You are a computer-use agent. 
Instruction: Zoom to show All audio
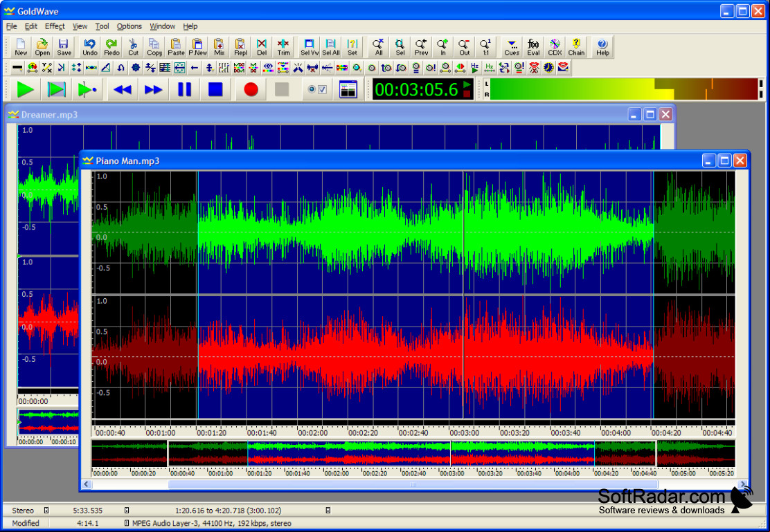pos(379,46)
